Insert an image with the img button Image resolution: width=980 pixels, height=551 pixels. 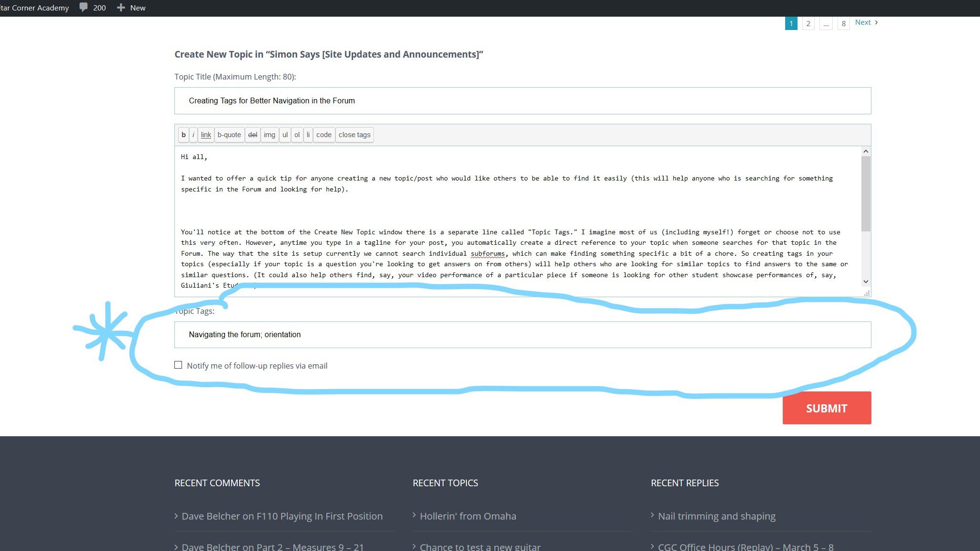pos(269,135)
